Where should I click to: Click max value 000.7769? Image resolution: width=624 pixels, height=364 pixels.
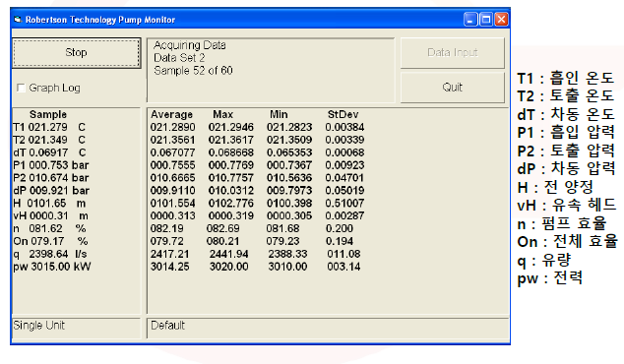tap(231, 165)
